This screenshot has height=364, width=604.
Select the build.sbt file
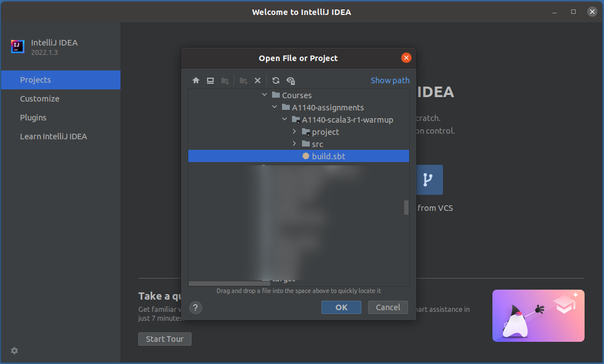pos(328,156)
